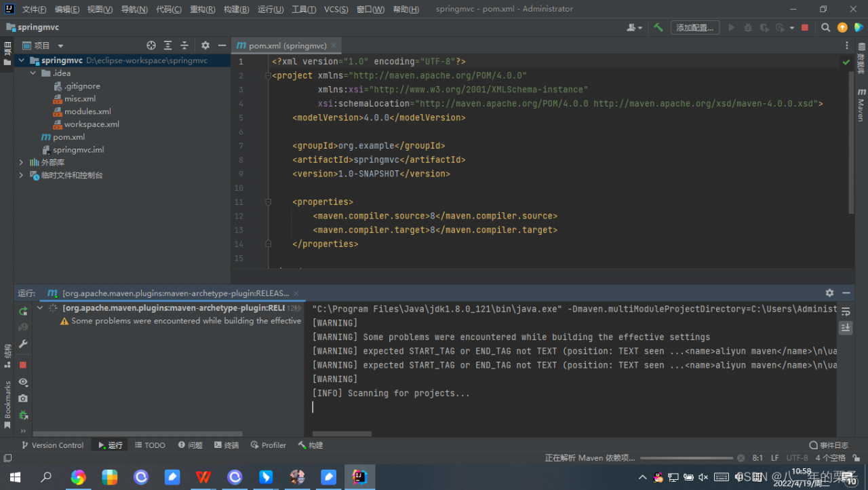
Task: Click the Rerun icon in Run panel
Action: (23, 311)
